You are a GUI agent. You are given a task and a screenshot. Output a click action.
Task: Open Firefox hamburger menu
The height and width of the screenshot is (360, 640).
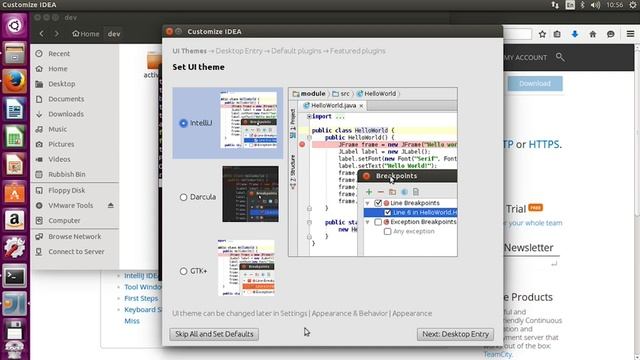(x=630, y=34)
